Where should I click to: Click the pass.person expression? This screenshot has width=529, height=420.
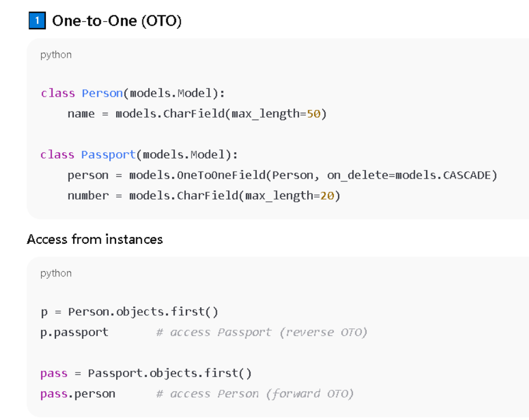coord(78,394)
